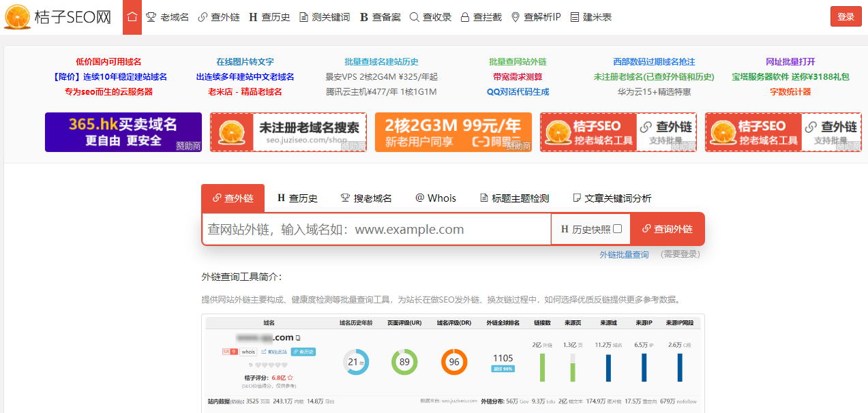Click the 查历史 snapshot icon in result card

tap(295, 352)
